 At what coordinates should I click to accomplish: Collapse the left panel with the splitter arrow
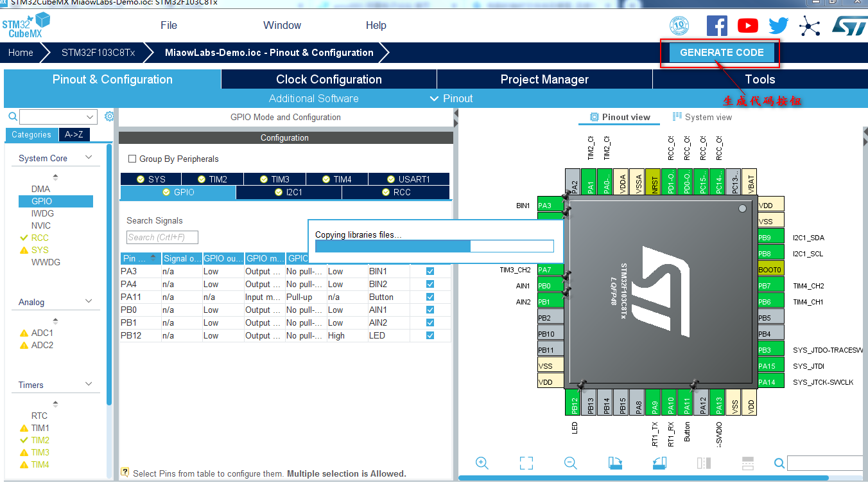click(x=456, y=114)
